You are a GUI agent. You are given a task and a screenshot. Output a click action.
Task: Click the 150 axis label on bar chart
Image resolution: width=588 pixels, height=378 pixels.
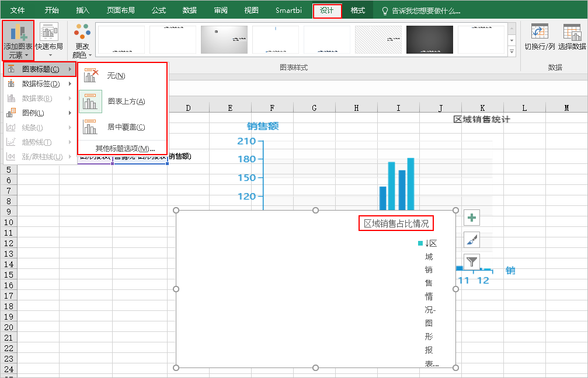pyautogui.click(x=246, y=177)
